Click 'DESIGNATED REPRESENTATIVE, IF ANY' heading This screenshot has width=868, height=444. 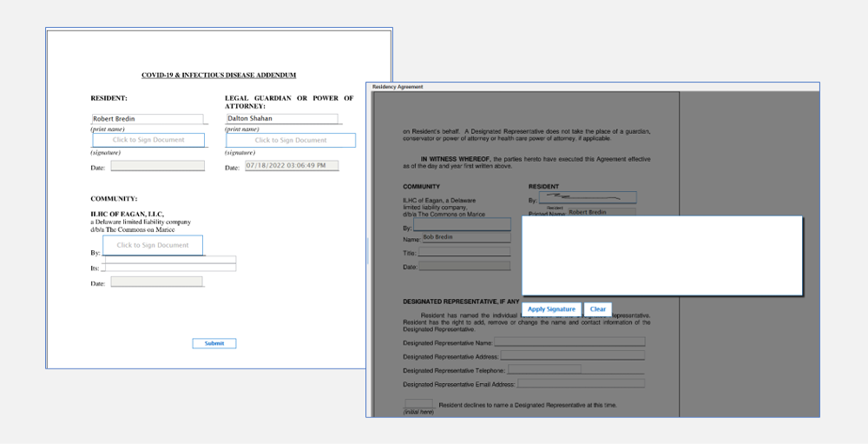coord(461,302)
